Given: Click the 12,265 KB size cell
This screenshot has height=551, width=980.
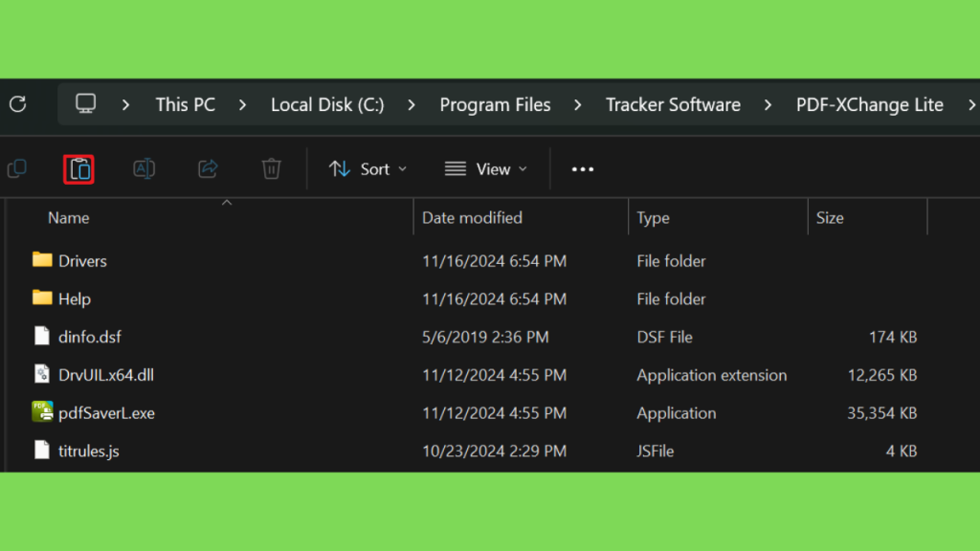Looking at the screenshot, I should 881,375.
